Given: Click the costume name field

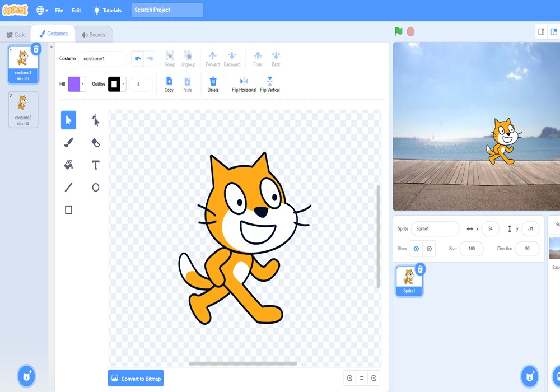Looking at the screenshot, I should tap(102, 59).
